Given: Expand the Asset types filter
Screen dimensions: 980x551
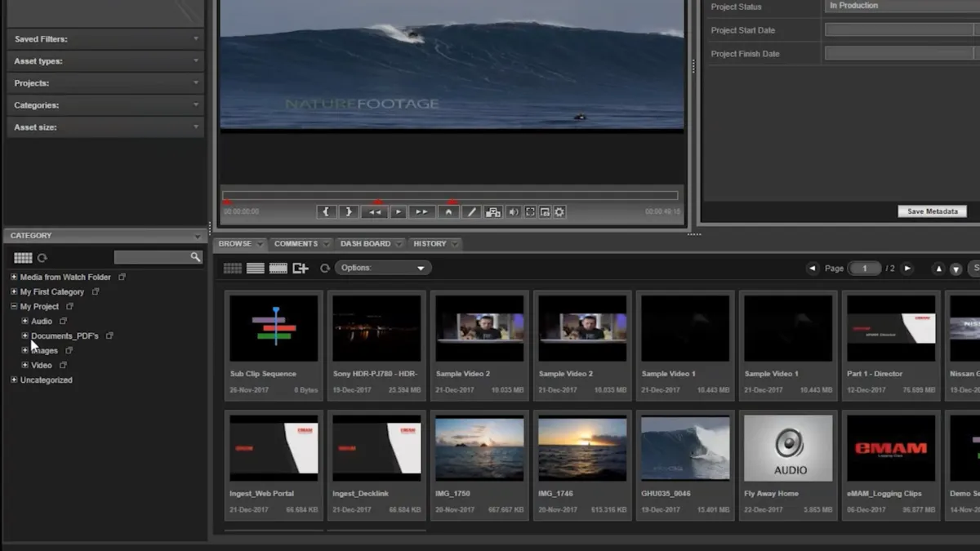Looking at the screenshot, I should pyautogui.click(x=105, y=61).
